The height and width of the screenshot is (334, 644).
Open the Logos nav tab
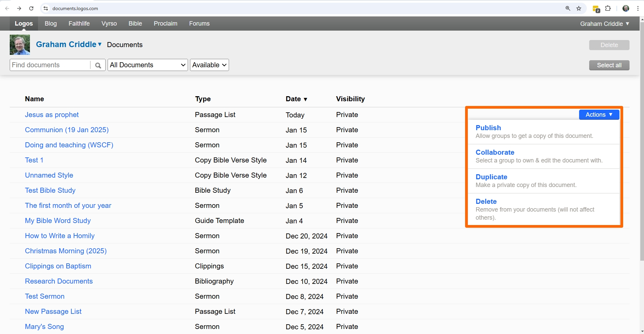[x=24, y=24]
